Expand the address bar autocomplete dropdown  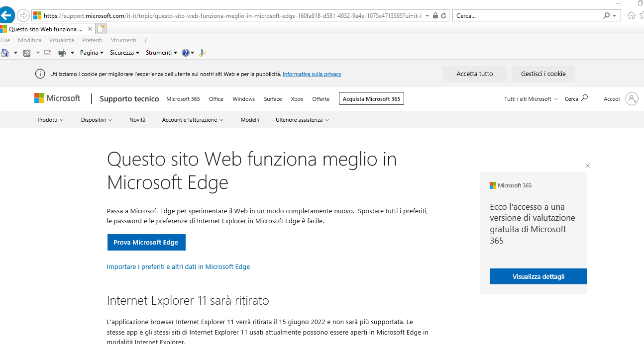428,16
